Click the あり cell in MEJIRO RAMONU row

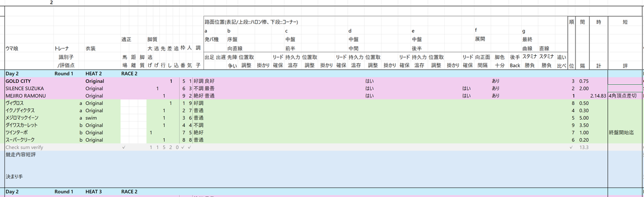(x=495, y=95)
